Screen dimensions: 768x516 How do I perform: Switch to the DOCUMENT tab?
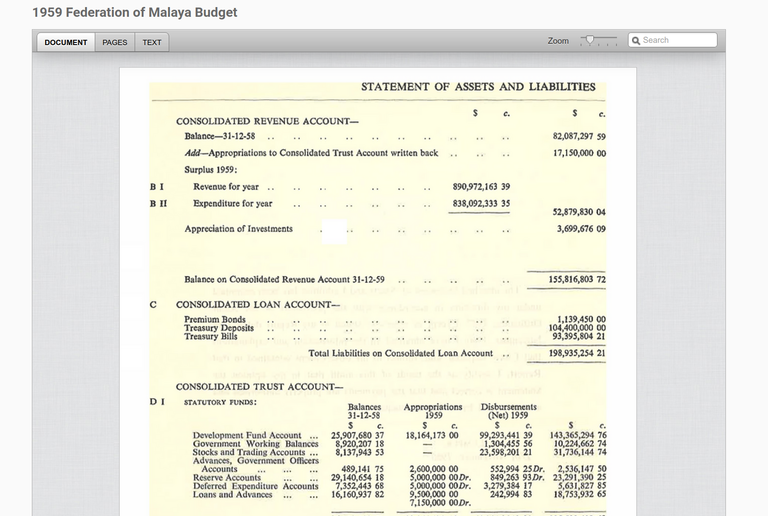click(x=65, y=42)
